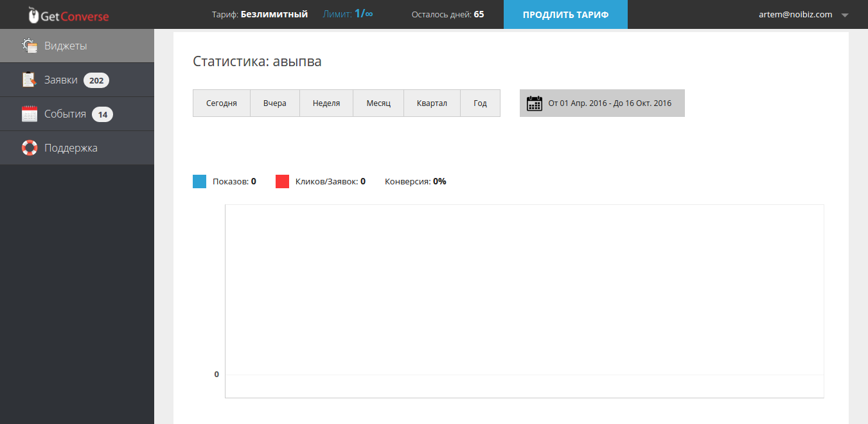The width and height of the screenshot is (868, 424).
Task: Click the 14 badge next to События
Action: 102,114
